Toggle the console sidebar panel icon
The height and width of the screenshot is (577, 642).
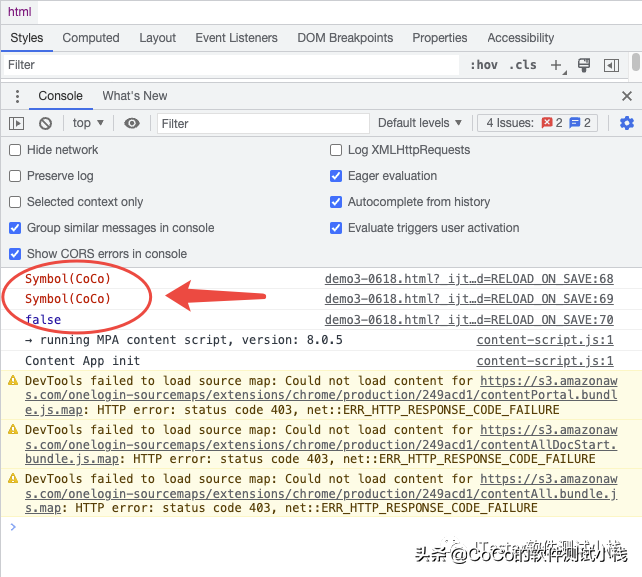click(16, 123)
